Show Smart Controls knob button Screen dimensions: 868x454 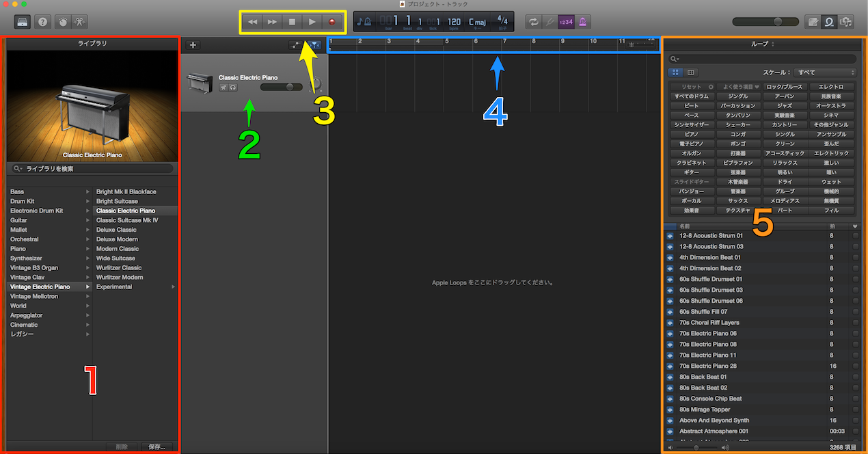tap(63, 21)
